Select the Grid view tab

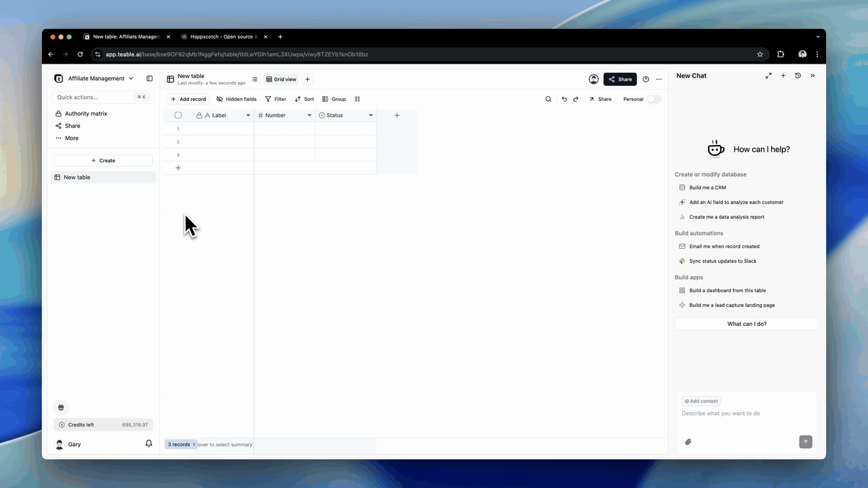click(281, 79)
